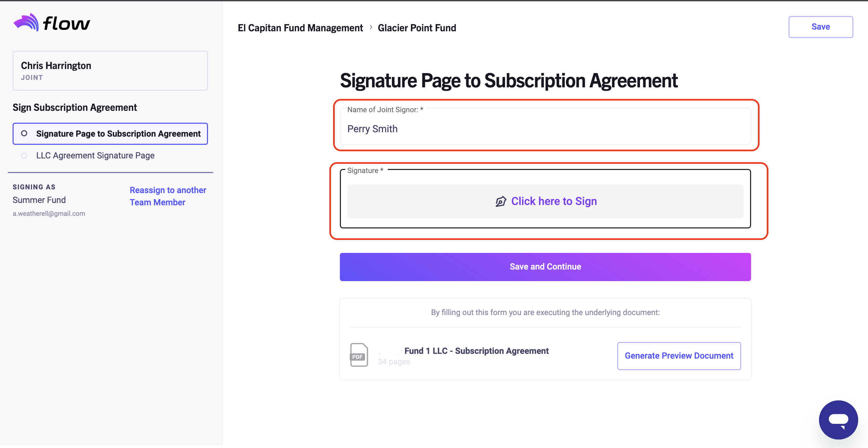Click Generate Preview Document

click(679, 356)
